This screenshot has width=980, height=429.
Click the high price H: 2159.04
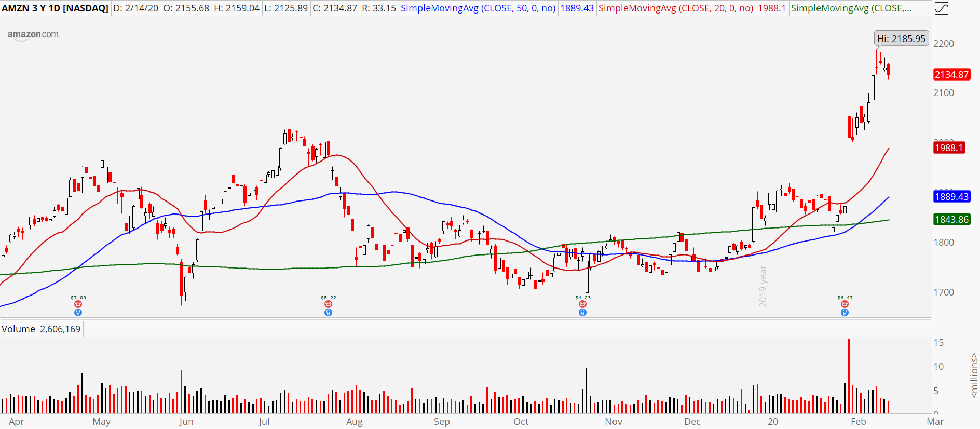coord(237,8)
